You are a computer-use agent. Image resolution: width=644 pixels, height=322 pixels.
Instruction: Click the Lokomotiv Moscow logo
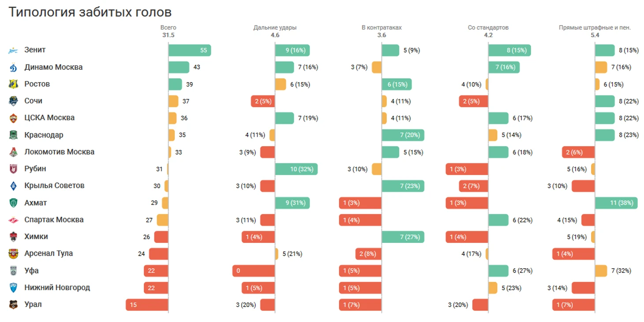click(13, 152)
